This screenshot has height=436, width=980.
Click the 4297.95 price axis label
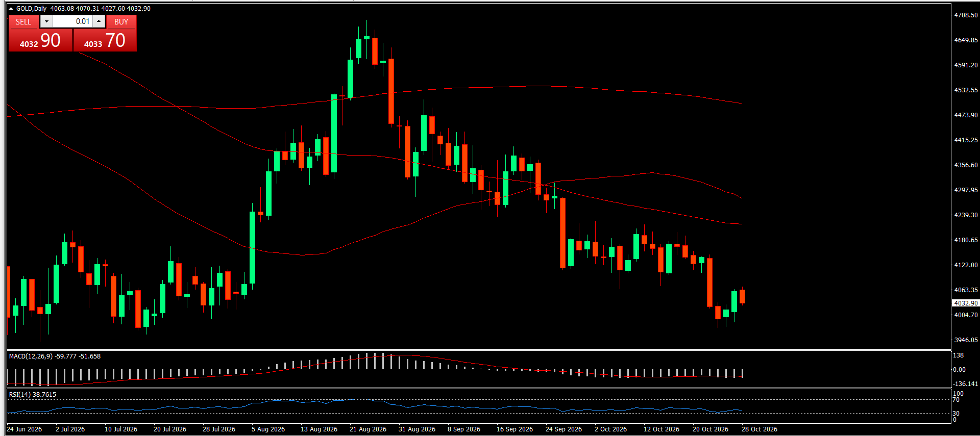(966, 190)
